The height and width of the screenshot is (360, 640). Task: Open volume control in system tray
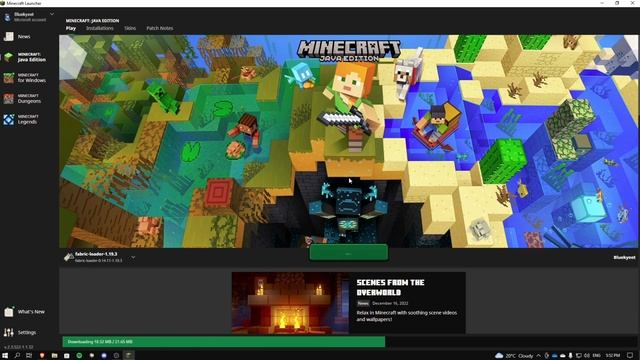tap(587, 356)
